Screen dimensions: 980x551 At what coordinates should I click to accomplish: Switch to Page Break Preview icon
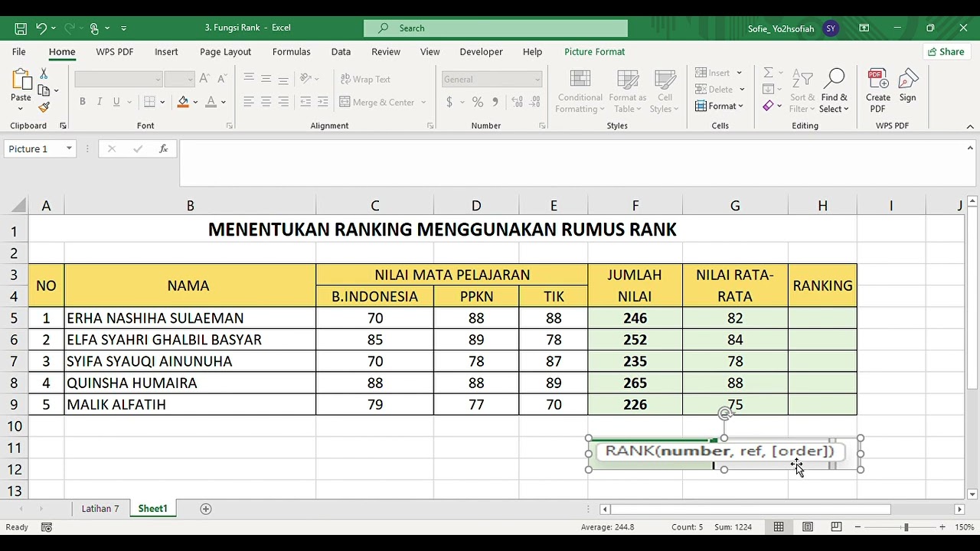click(x=836, y=527)
